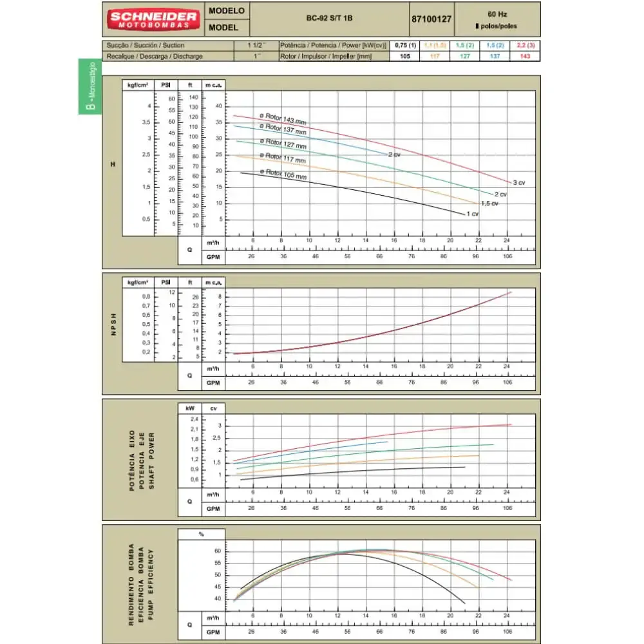The width and height of the screenshot is (644, 644).
Task: Click the kW column header in power chart
Action: point(190,408)
